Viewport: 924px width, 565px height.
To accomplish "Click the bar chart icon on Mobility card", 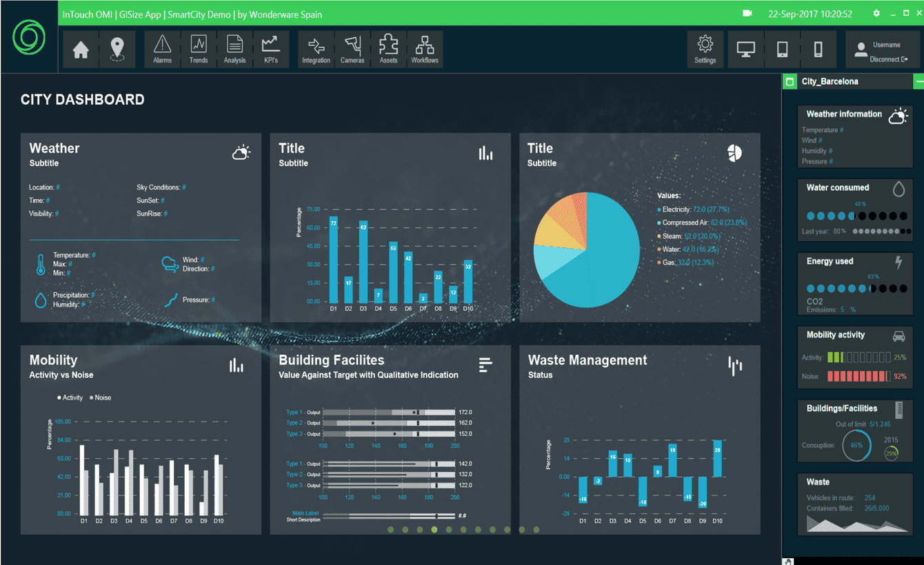I will click(237, 365).
